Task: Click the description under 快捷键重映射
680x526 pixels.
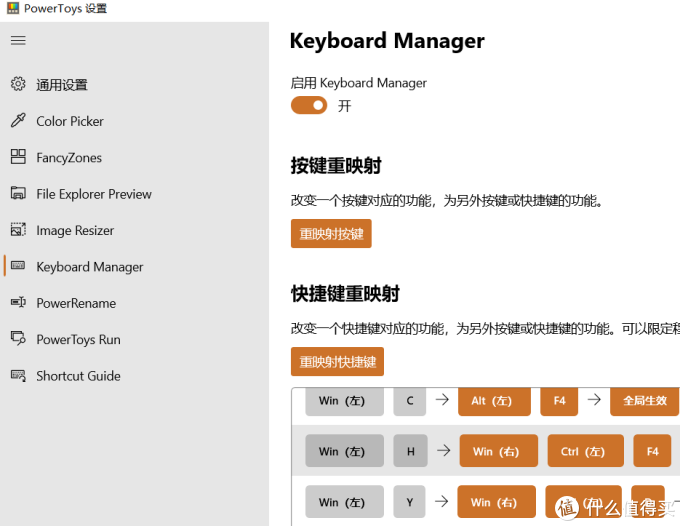Action: tap(485, 329)
